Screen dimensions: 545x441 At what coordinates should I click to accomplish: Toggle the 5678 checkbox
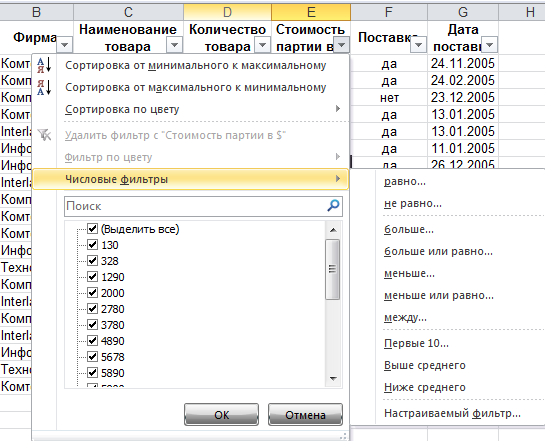coord(92,357)
